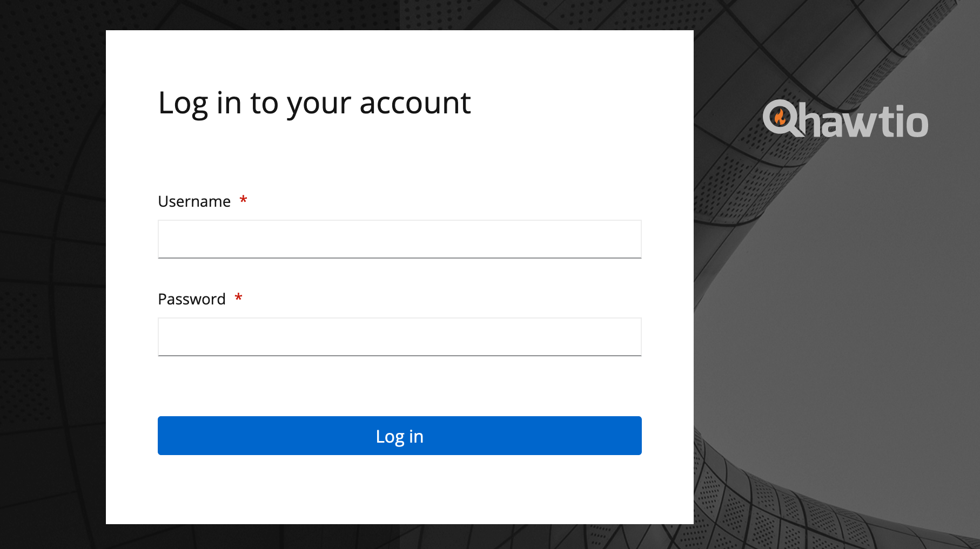Click the red asterisk beside Password
The width and height of the screenshot is (980, 549).
238,298
